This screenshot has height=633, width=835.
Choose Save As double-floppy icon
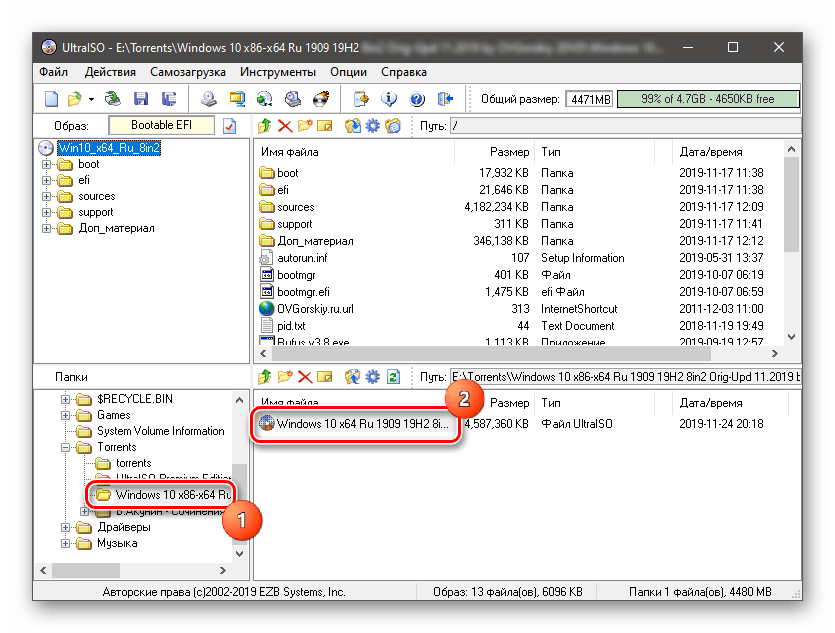click(169, 98)
